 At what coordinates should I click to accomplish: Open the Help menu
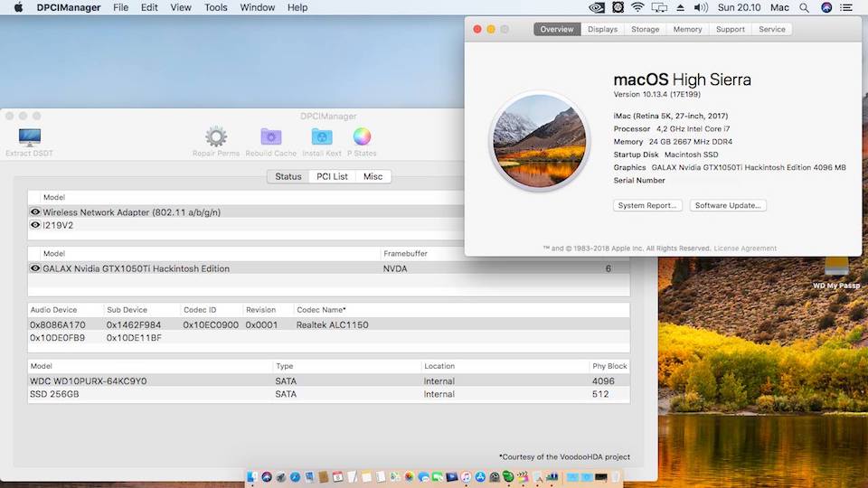pos(297,8)
